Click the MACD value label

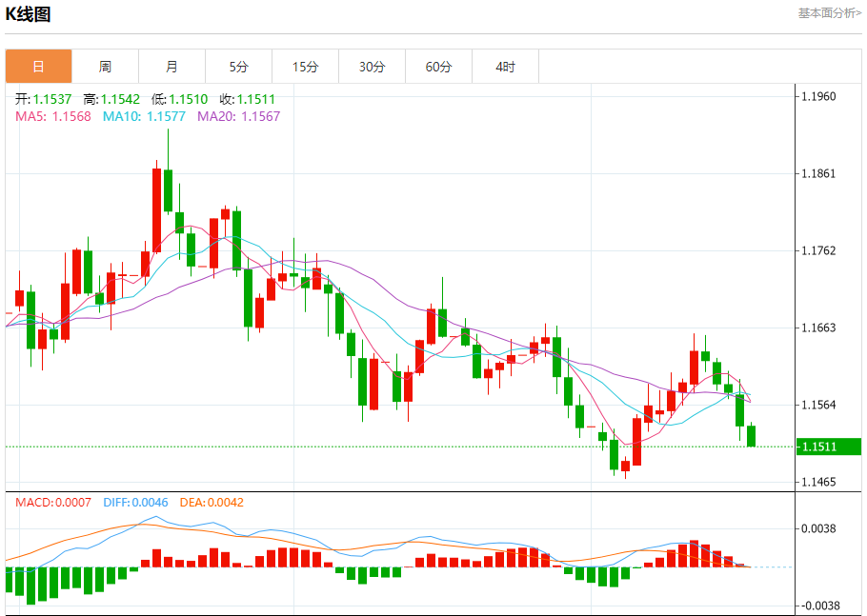[x=53, y=502]
